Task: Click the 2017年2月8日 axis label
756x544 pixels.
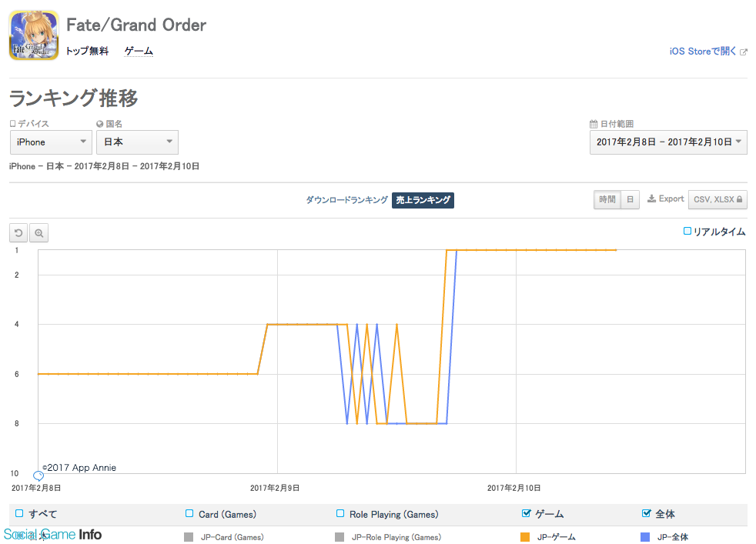Action: (36, 488)
